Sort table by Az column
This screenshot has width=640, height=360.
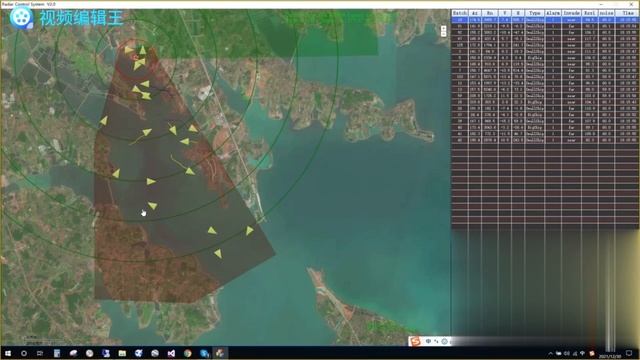tap(475, 13)
